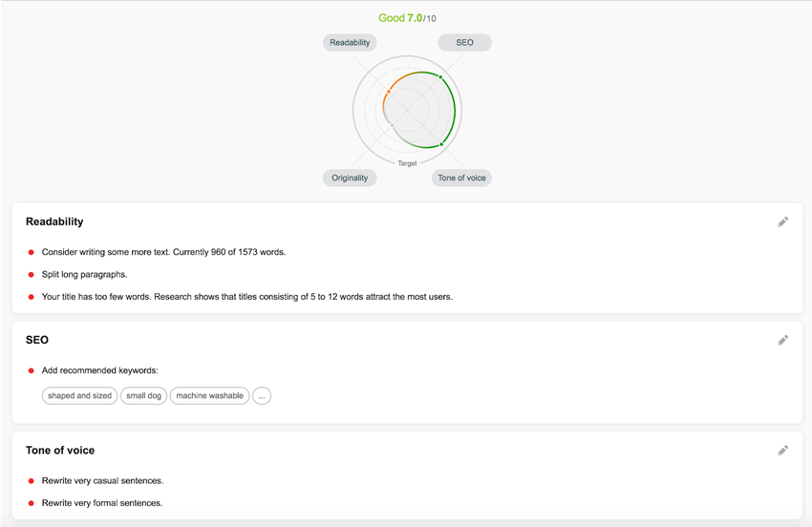Image resolution: width=812 pixels, height=527 pixels.
Task: Click 'Rewrite very casual sentences' recommendation
Action: coord(102,481)
